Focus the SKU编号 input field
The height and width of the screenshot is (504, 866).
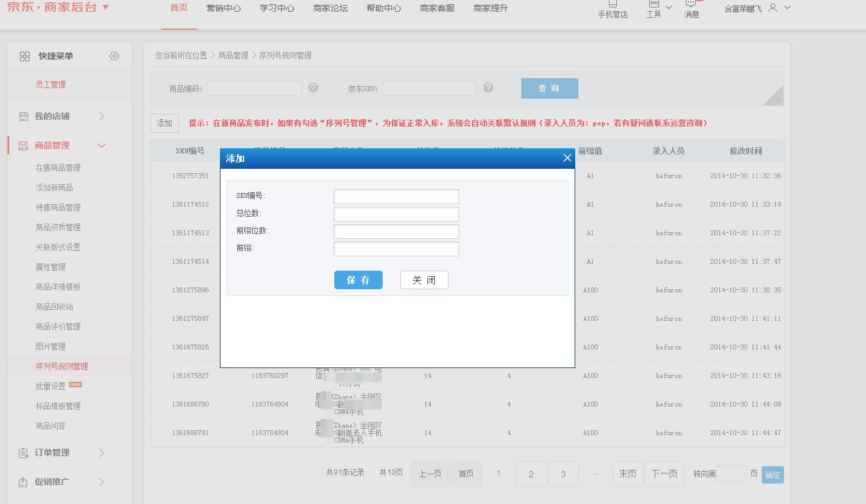tap(396, 197)
